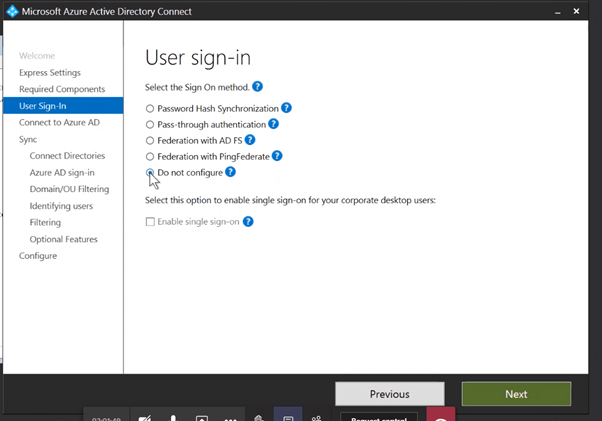Viewport: 602px width, 421px height.
Task: Select Federation with AD FS option
Action: click(150, 140)
